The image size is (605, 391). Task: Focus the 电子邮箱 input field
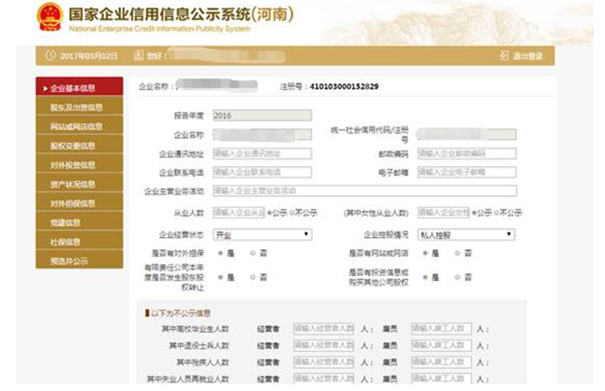[467, 172]
